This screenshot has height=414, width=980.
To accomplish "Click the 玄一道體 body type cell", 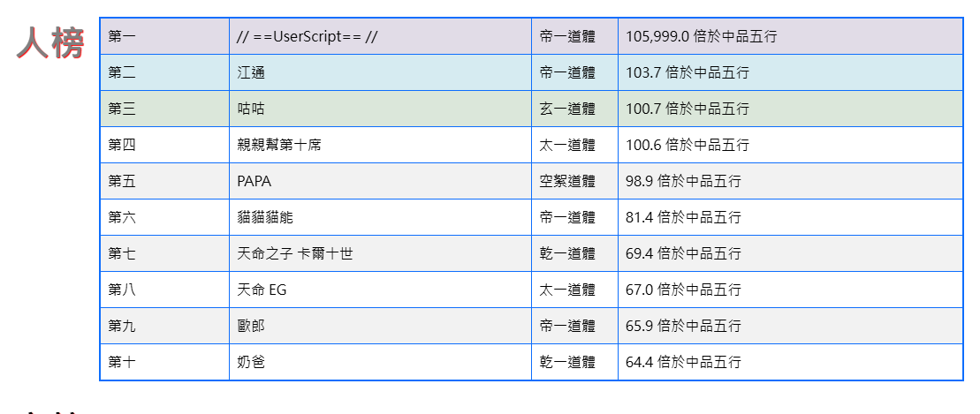I will [567, 109].
